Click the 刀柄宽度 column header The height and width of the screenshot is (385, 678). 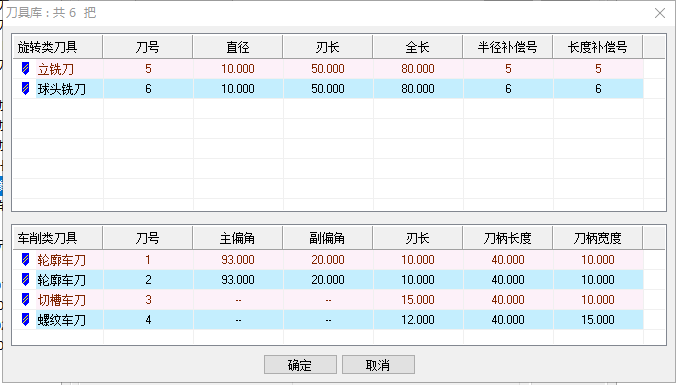tap(597, 238)
